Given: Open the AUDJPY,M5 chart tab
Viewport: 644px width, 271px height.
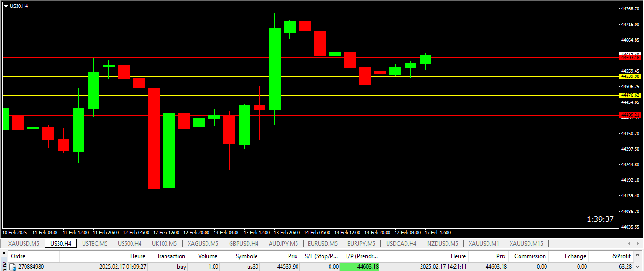Looking at the screenshot, I should click(283, 244).
